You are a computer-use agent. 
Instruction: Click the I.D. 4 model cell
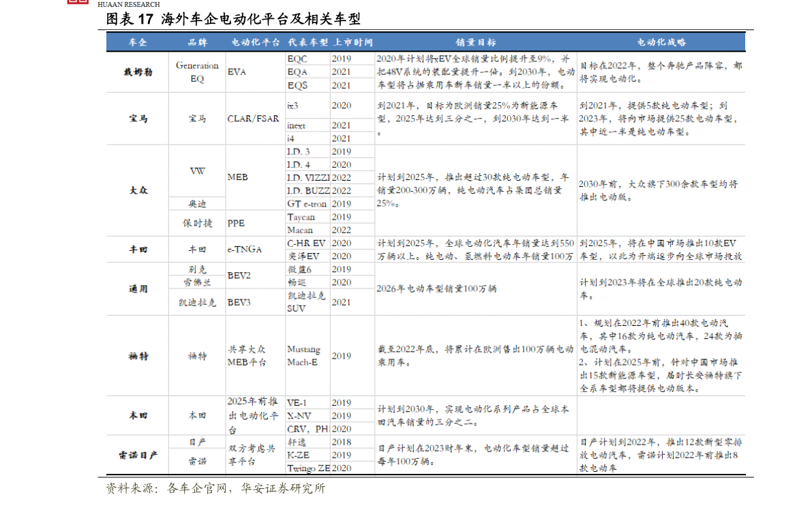pos(299,164)
